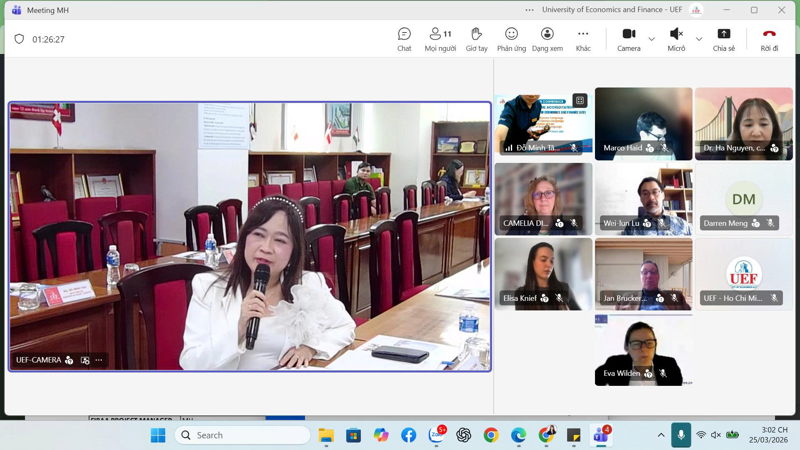Viewport: 800px width, 450px height.
Task: Unmute the microphone (Micrô)
Action: 676,39
